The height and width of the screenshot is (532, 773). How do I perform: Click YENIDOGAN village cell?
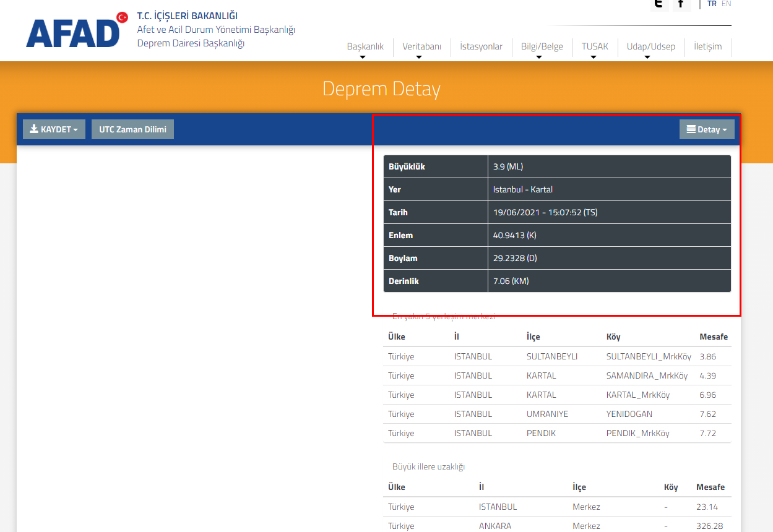click(629, 414)
